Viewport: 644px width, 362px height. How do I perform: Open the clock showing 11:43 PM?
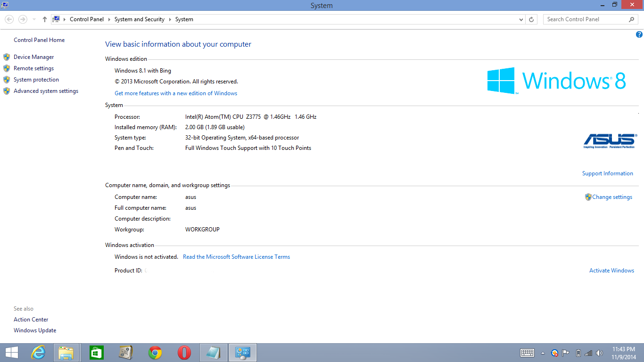(x=624, y=353)
